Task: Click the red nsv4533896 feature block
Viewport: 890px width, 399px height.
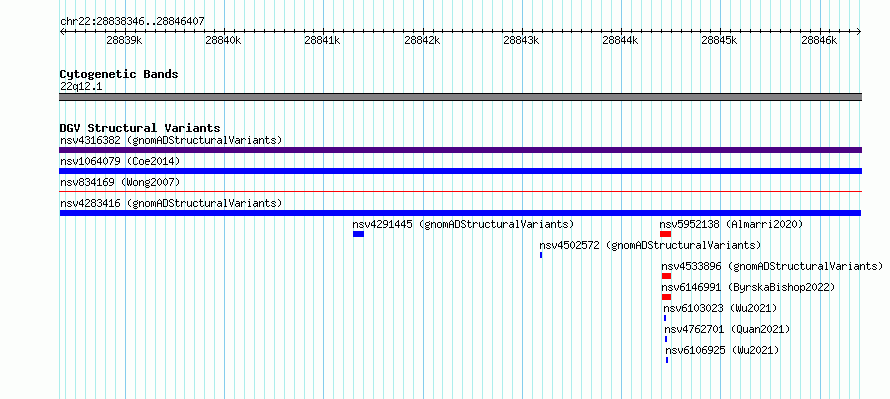Action: tap(666, 276)
